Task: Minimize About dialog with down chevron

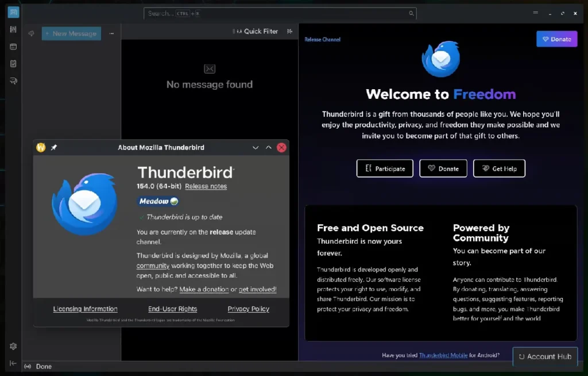Action: tap(256, 148)
